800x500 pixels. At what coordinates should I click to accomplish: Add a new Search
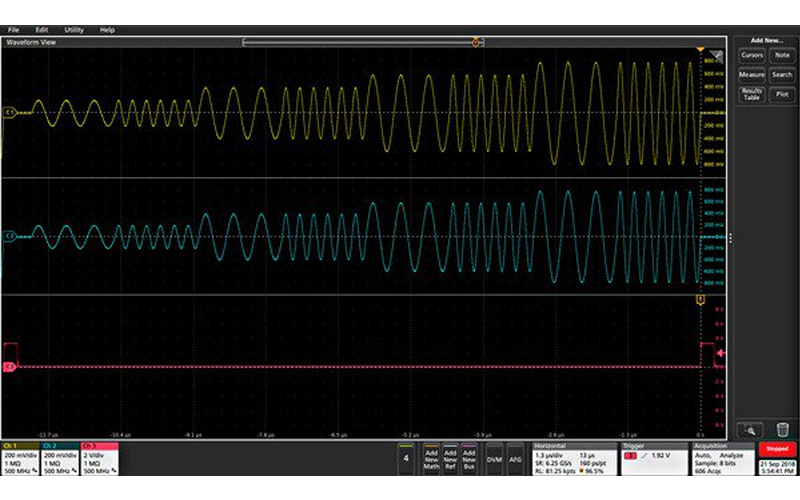coord(782,74)
